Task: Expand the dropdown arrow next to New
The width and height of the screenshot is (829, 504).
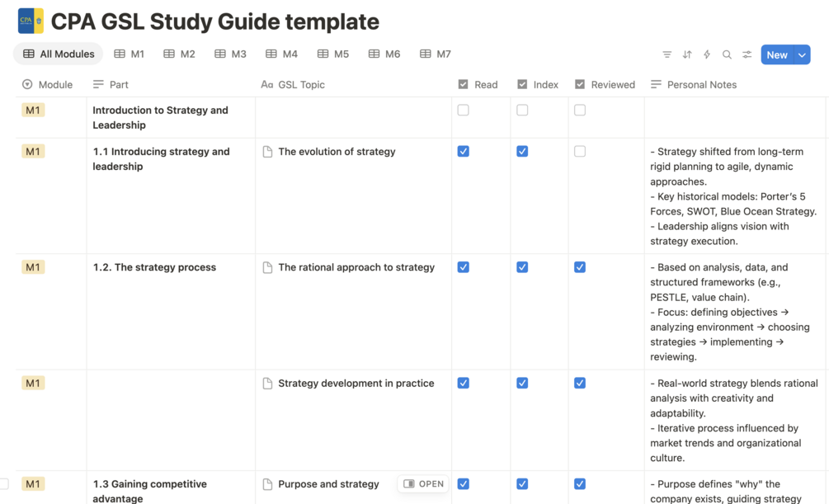Action: (802, 54)
